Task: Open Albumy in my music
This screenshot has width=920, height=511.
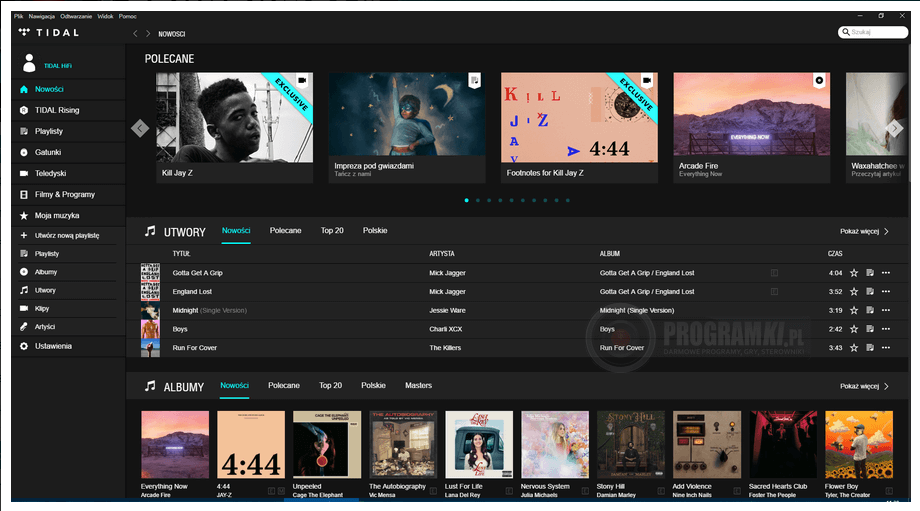Action: [46, 272]
